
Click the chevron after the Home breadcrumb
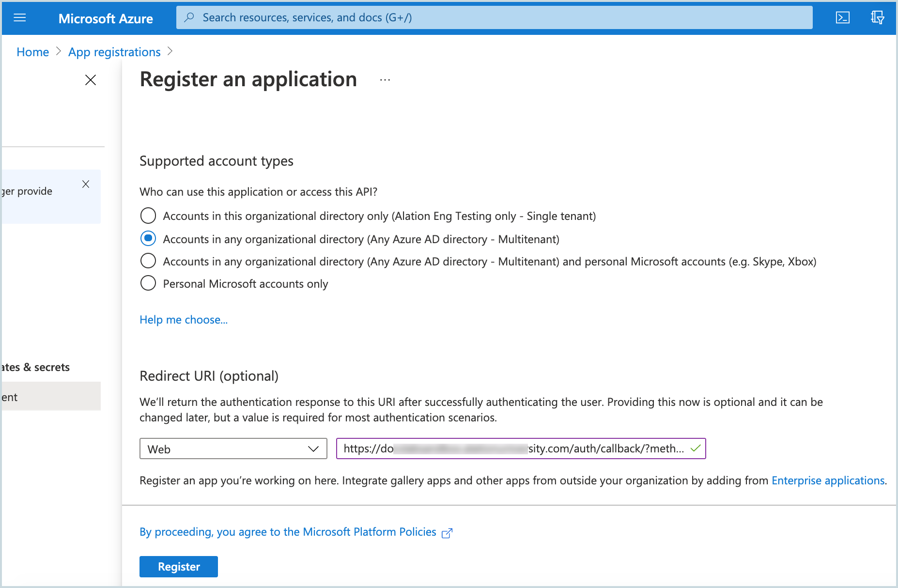[x=59, y=51]
